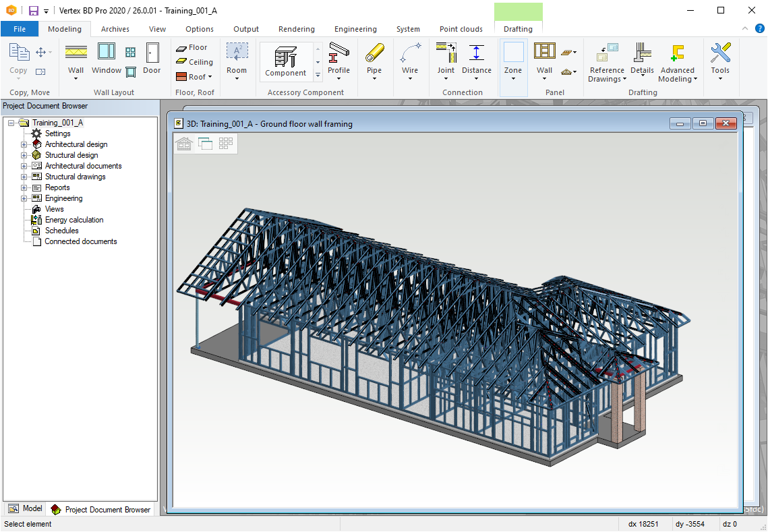768x532 pixels.
Task: Expand the Architectural design tree node
Action: pos(24,144)
